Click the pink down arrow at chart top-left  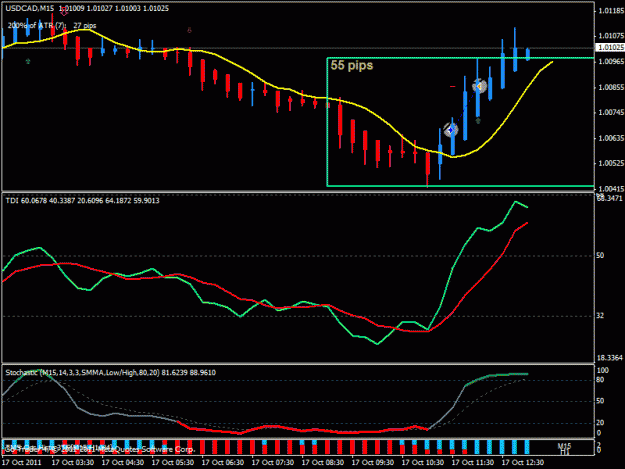coord(64,12)
